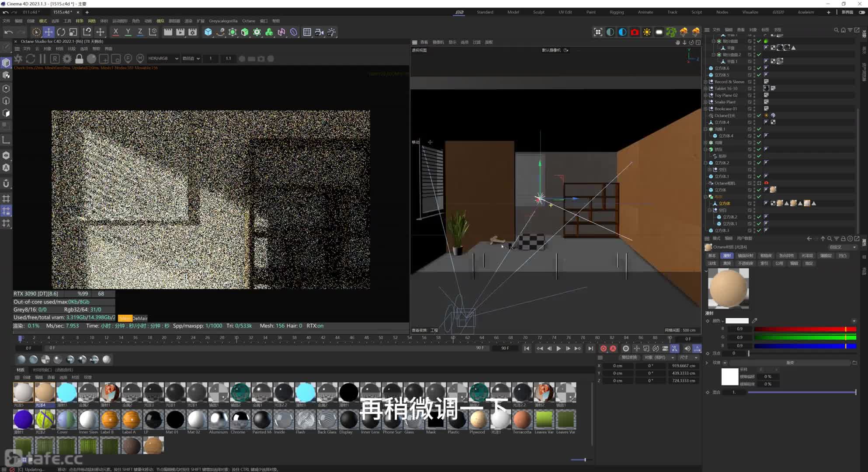
Task: Open the HDR/sRGB dropdown in Octane viewer
Action: (x=163, y=59)
